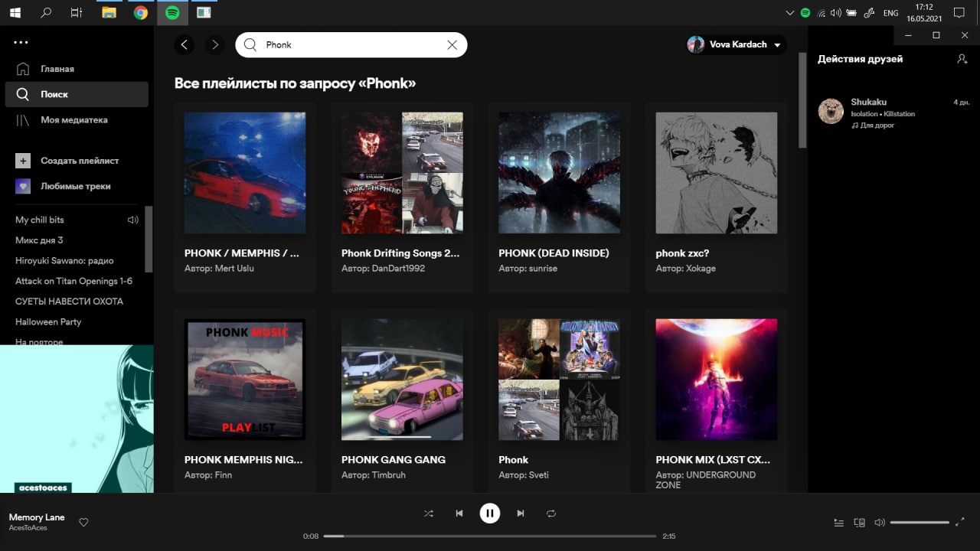Click the add friend icon
The height and width of the screenshot is (551, 980).
coord(962,59)
